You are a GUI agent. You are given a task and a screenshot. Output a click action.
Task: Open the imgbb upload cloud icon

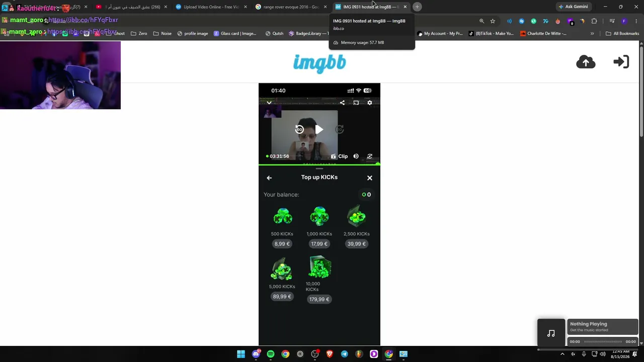pyautogui.click(x=586, y=62)
